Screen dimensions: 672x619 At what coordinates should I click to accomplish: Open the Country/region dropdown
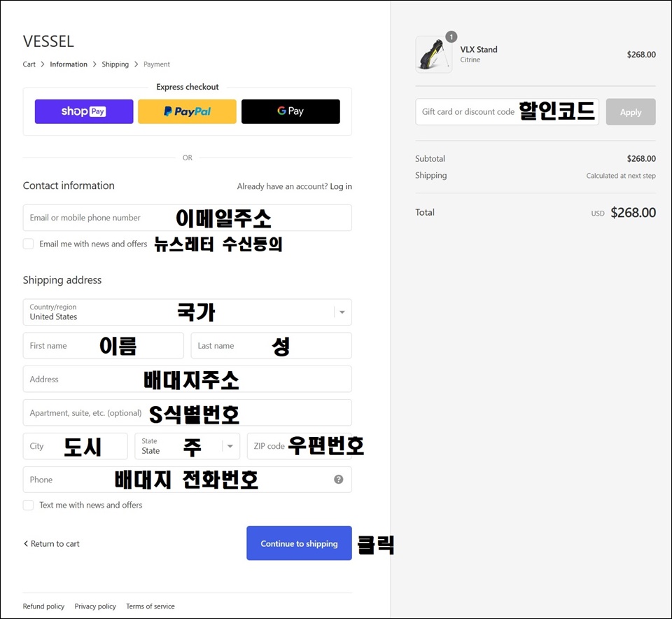(x=188, y=312)
